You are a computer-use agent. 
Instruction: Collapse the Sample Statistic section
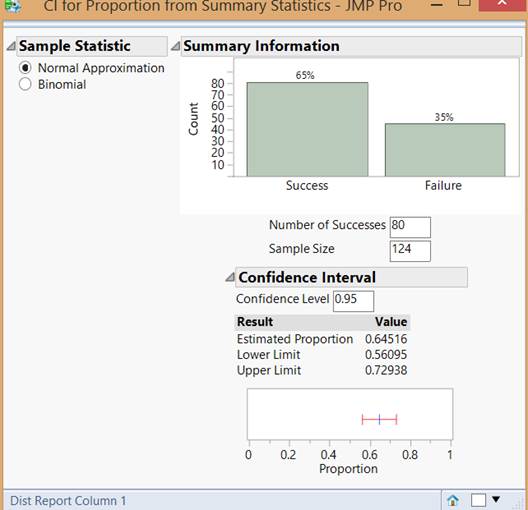pyautogui.click(x=11, y=46)
